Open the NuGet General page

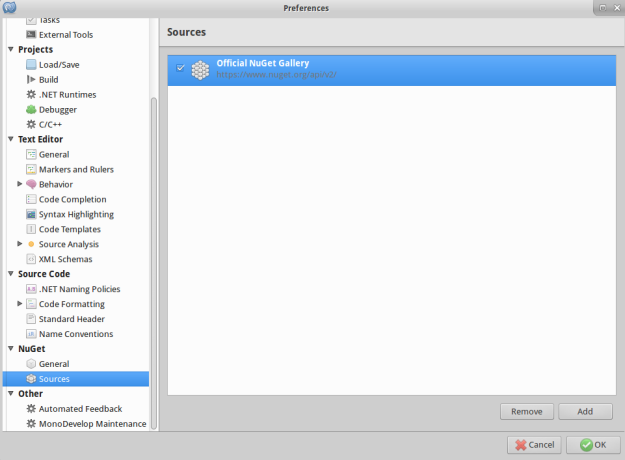pos(54,364)
